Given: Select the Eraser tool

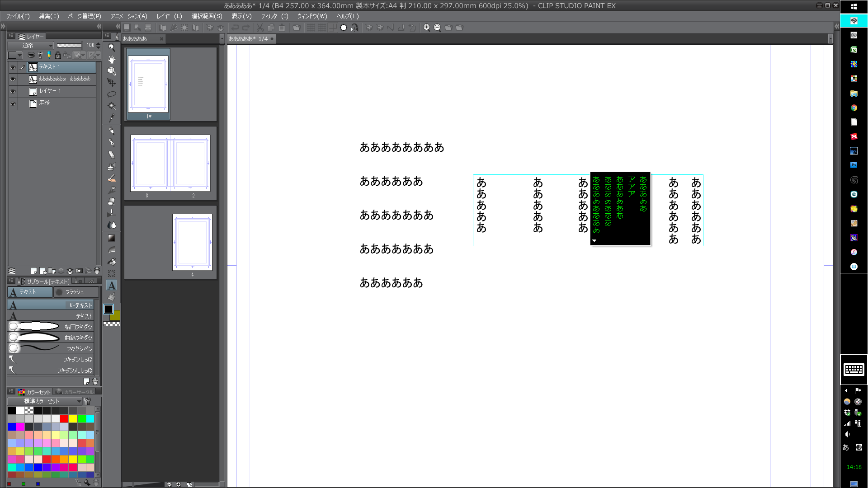Looking at the screenshot, I should pyautogui.click(x=111, y=202).
